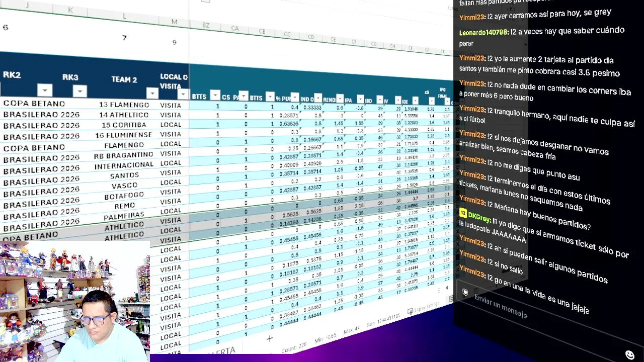The width and height of the screenshot is (644, 362).
Task: Select cell 'BOTAFOGO'
Action: [x=124, y=195]
